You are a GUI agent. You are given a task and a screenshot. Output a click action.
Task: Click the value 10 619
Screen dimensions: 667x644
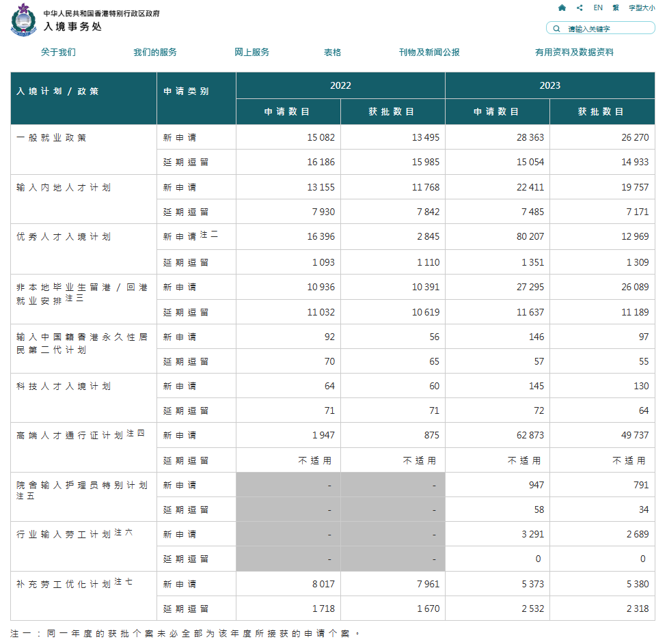pos(425,312)
